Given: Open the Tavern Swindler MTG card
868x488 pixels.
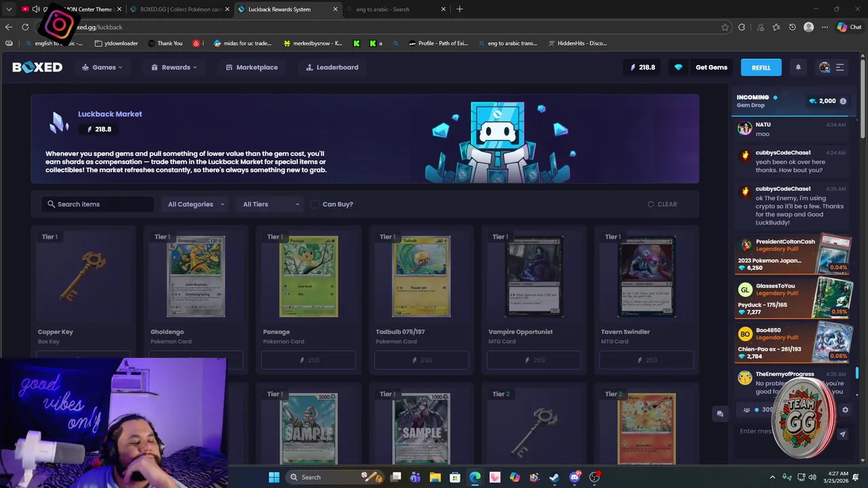Looking at the screenshot, I should (x=646, y=277).
